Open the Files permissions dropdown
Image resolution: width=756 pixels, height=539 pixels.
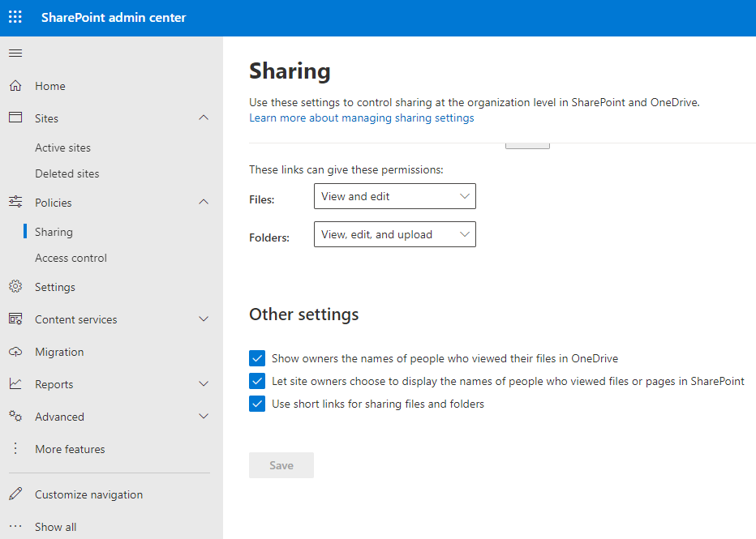point(395,196)
